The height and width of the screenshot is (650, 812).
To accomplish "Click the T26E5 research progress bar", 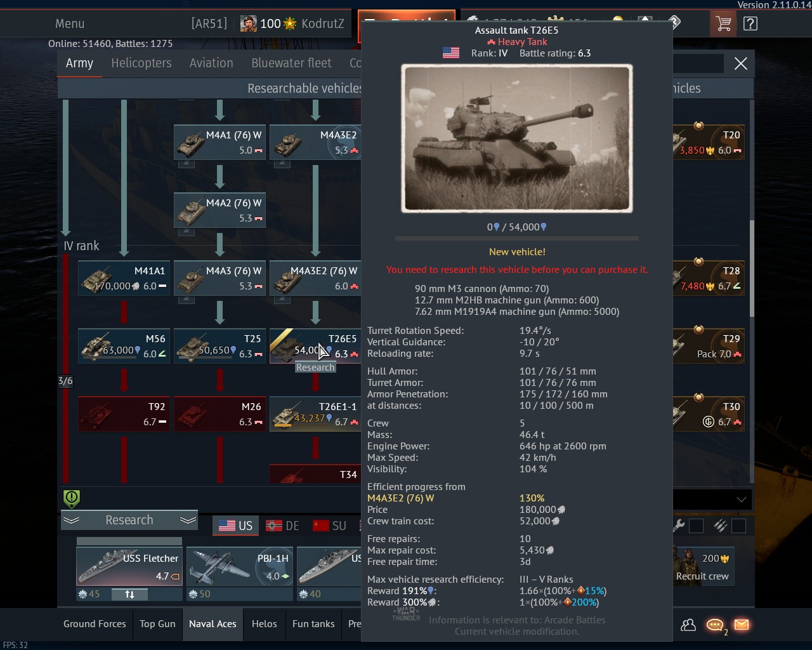I will pyautogui.click(x=516, y=239).
